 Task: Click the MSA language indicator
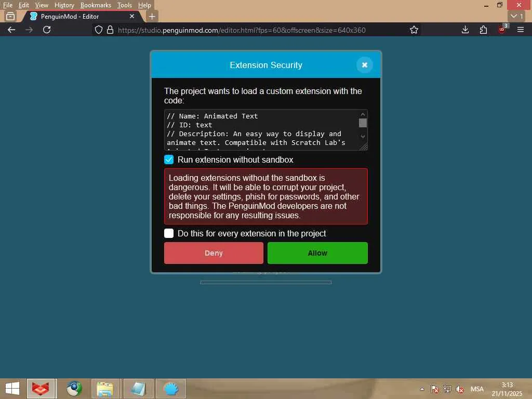[x=477, y=389]
